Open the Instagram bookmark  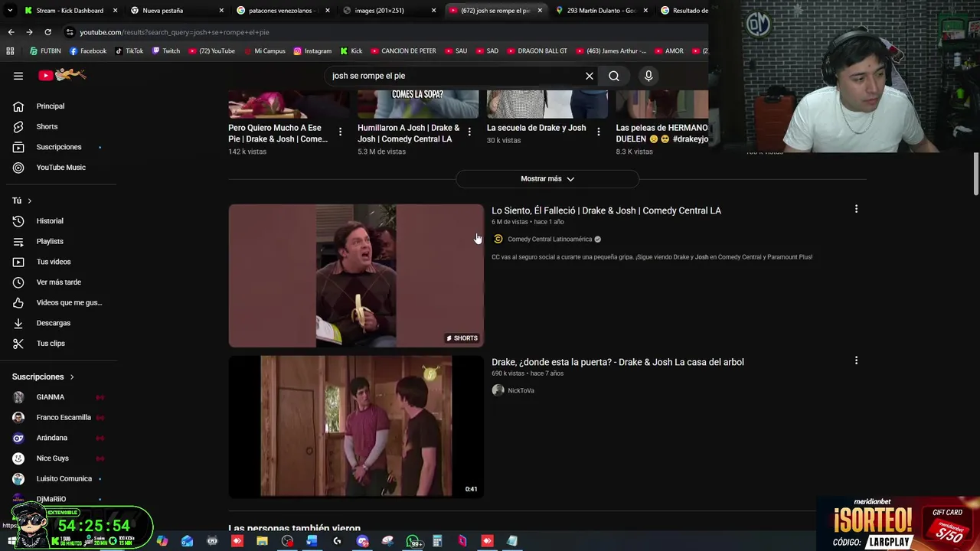click(x=312, y=51)
